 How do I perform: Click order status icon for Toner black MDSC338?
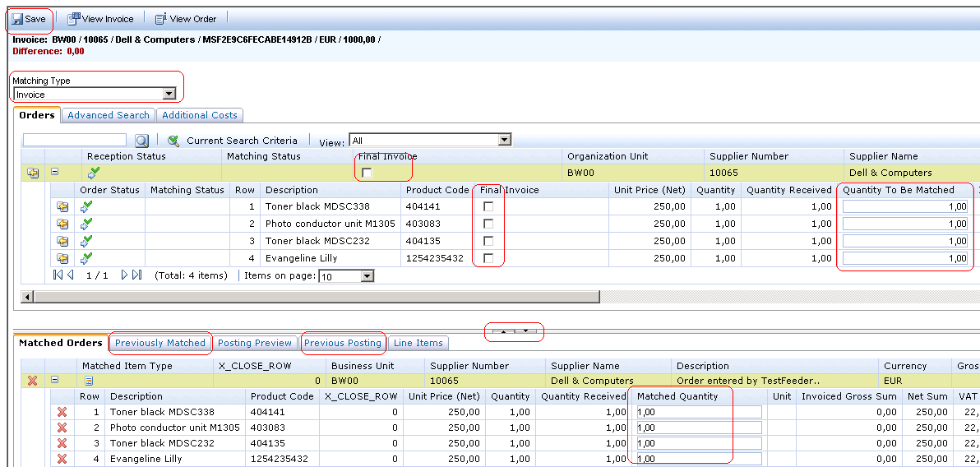87,206
